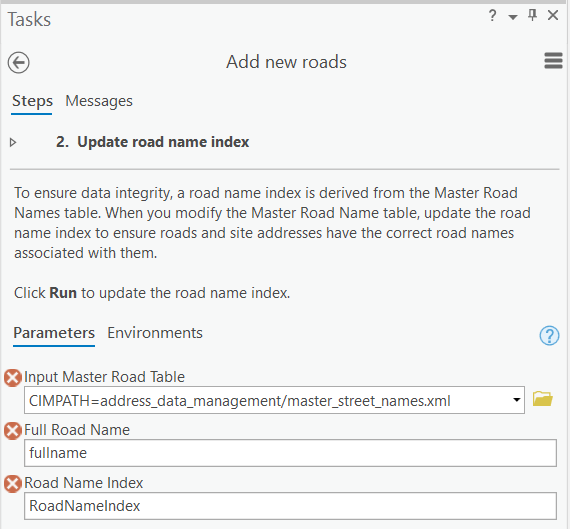The width and height of the screenshot is (570, 529).
Task: Click error icon beside Input Master Road Table
Action: [x=13, y=378]
